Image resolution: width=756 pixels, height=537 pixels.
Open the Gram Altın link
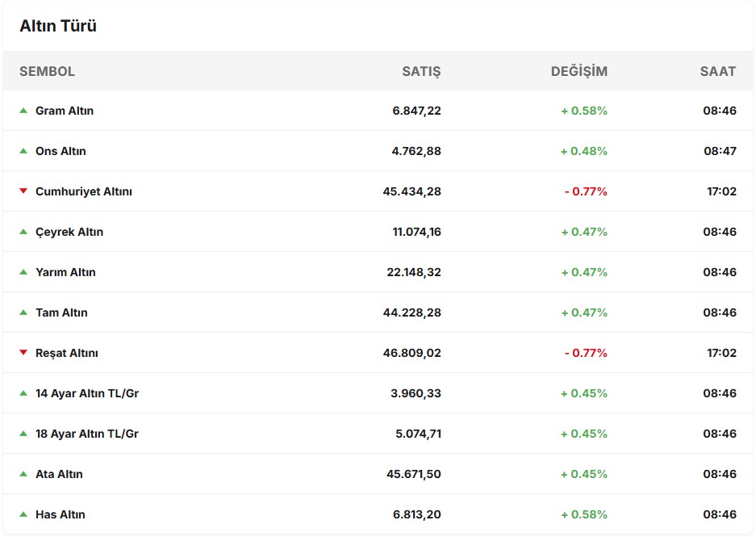click(65, 111)
